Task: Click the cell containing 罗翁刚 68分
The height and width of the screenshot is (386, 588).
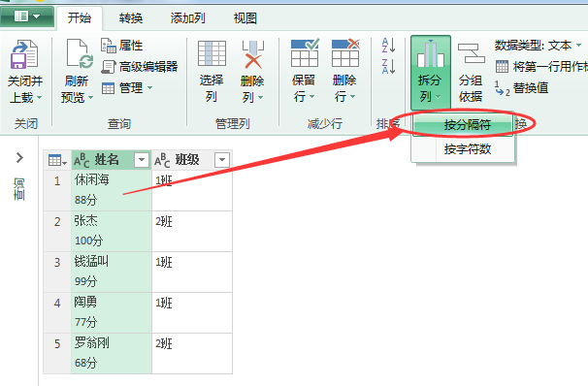Action: click(x=112, y=353)
